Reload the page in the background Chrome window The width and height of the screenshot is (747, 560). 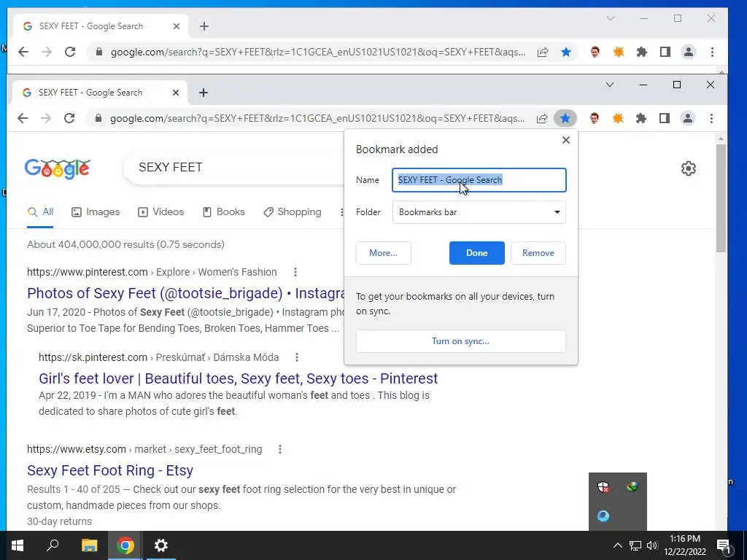coord(70,52)
